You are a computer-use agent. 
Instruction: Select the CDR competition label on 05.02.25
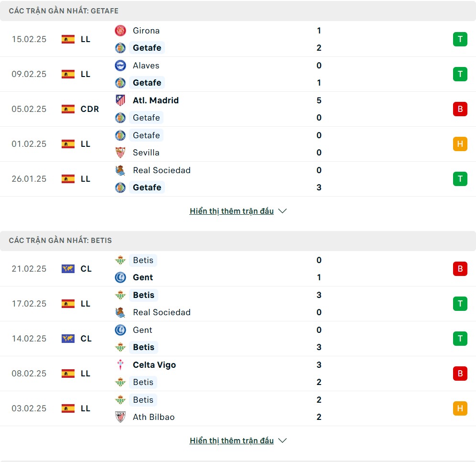tap(90, 109)
